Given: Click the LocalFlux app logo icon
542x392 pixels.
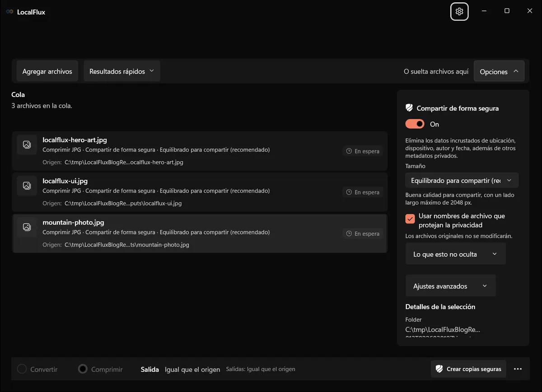Looking at the screenshot, I should click(x=9, y=12).
